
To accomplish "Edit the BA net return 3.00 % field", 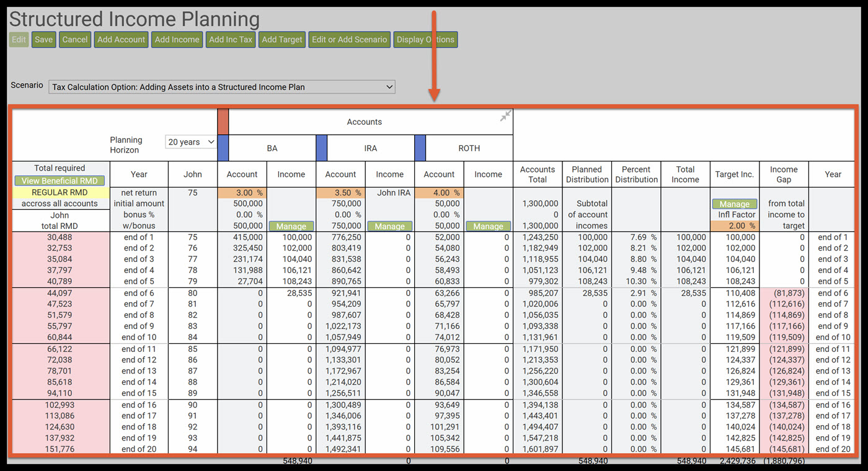I will [242, 193].
